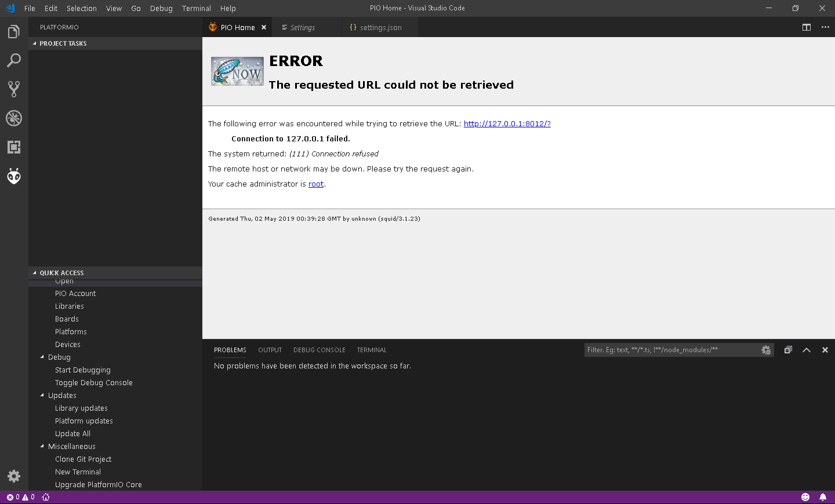Open the Selection menu
835x504 pixels.
click(x=82, y=8)
